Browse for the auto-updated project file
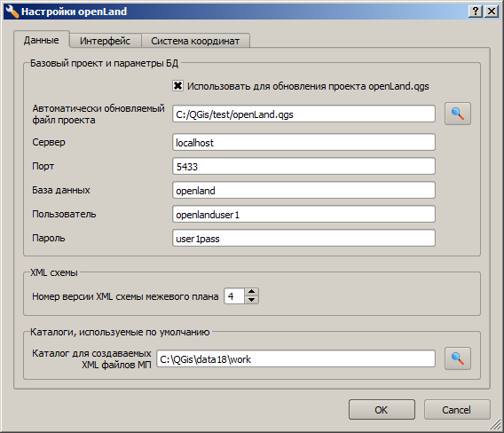 pyautogui.click(x=457, y=114)
